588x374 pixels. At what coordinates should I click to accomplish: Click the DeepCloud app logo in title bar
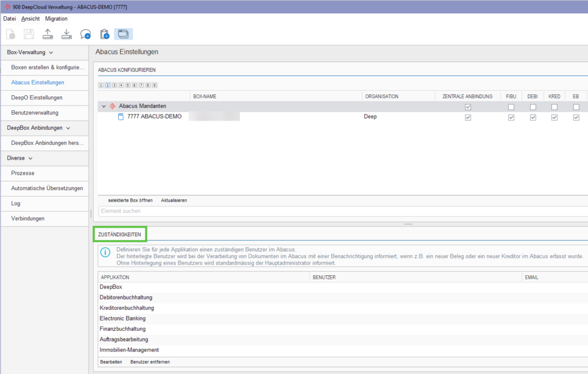tap(7, 7)
